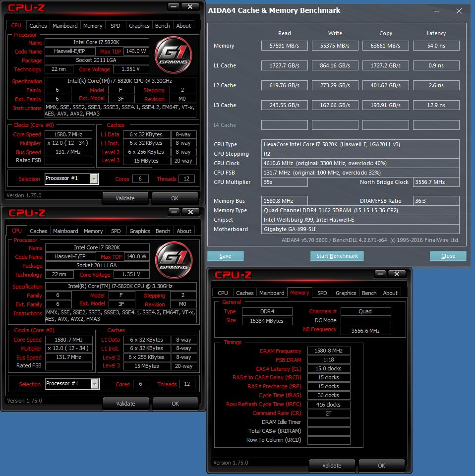Select Memory Copy value 63661 MB/s

385,46
